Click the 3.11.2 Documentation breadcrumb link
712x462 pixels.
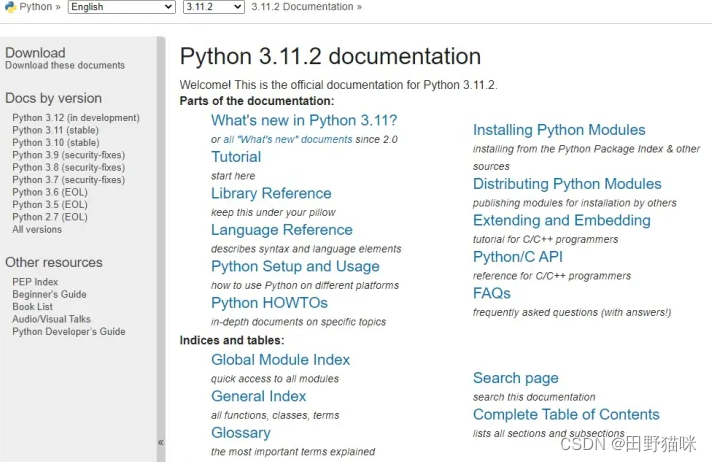pyautogui.click(x=302, y=7)
